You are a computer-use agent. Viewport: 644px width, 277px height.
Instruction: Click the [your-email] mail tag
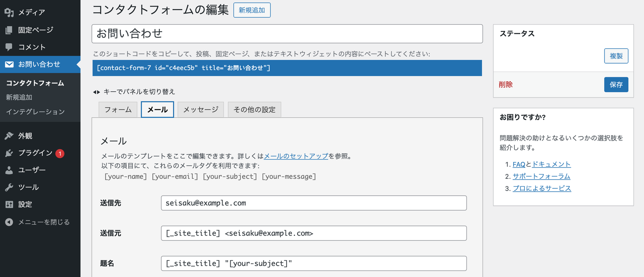pos(175,176)
